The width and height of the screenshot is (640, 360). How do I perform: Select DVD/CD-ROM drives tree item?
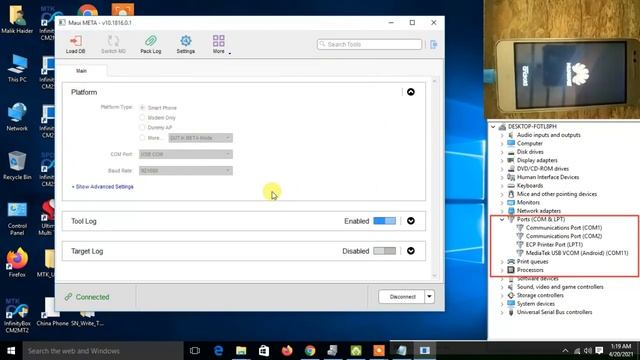542,169
